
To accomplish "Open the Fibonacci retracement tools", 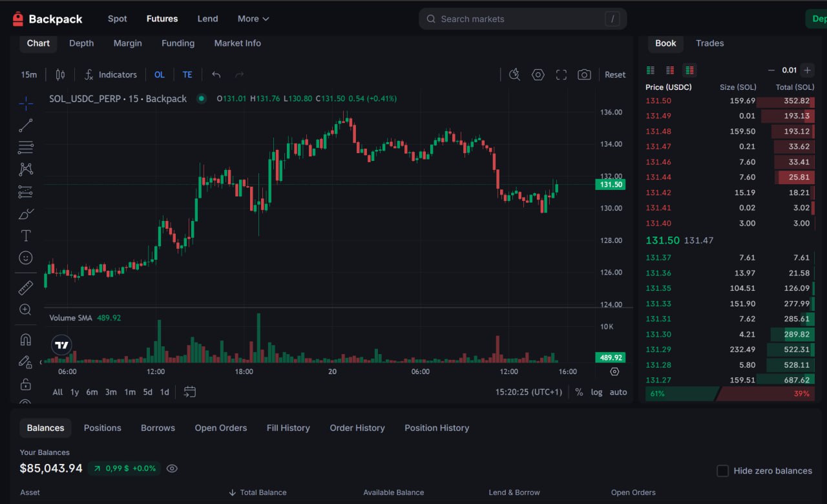I will tap(26, 147).
